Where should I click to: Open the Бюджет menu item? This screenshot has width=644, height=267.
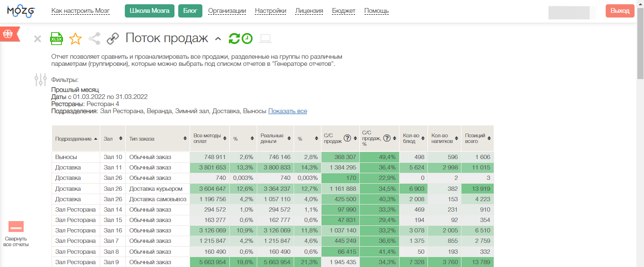pyautogui.click(x=344, y=11)
